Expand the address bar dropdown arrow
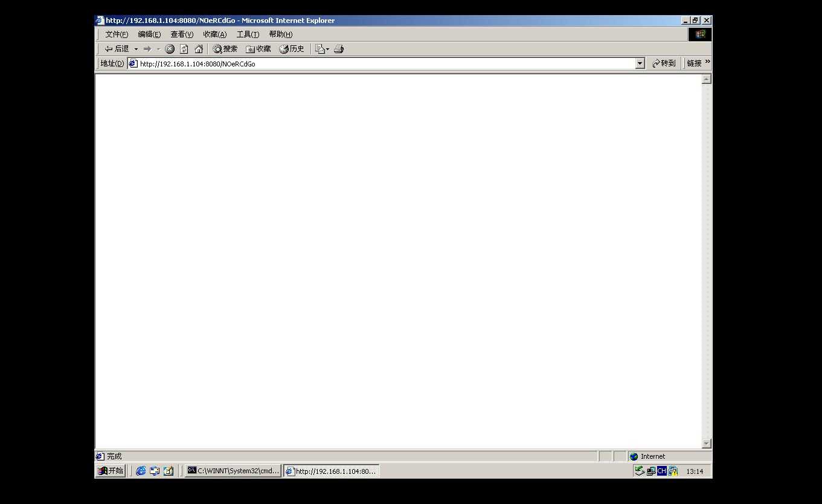The height and width of the screenshot is (504, 822). tap(640, 63)
